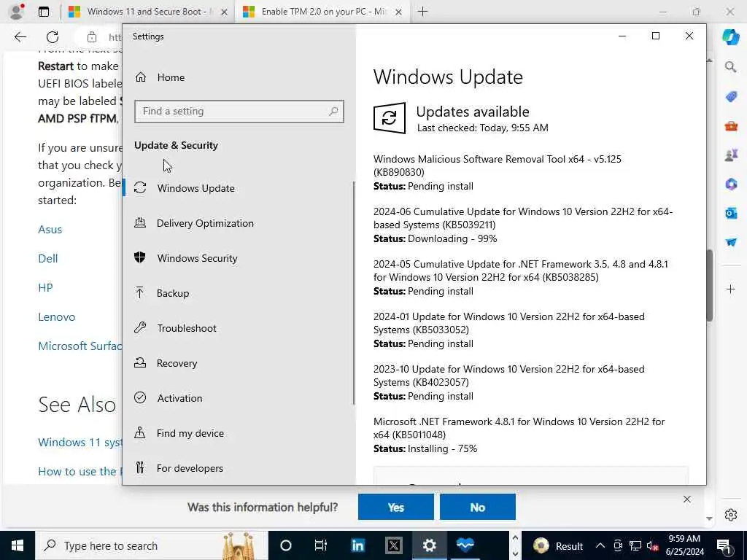Viewport: 747px width, 560px height.
Task: Open Find my device settings
Action: tap(190, 433)
